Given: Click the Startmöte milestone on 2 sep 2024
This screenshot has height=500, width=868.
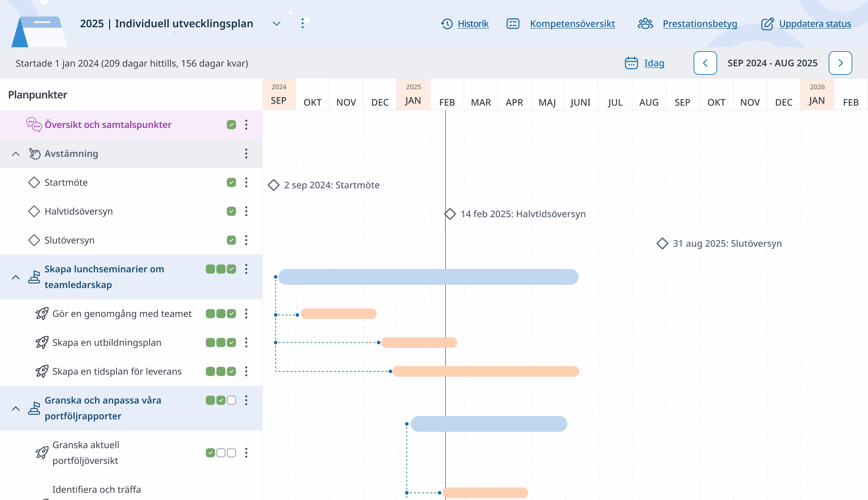Looking at the screenshot, I should tap(273, 185).
